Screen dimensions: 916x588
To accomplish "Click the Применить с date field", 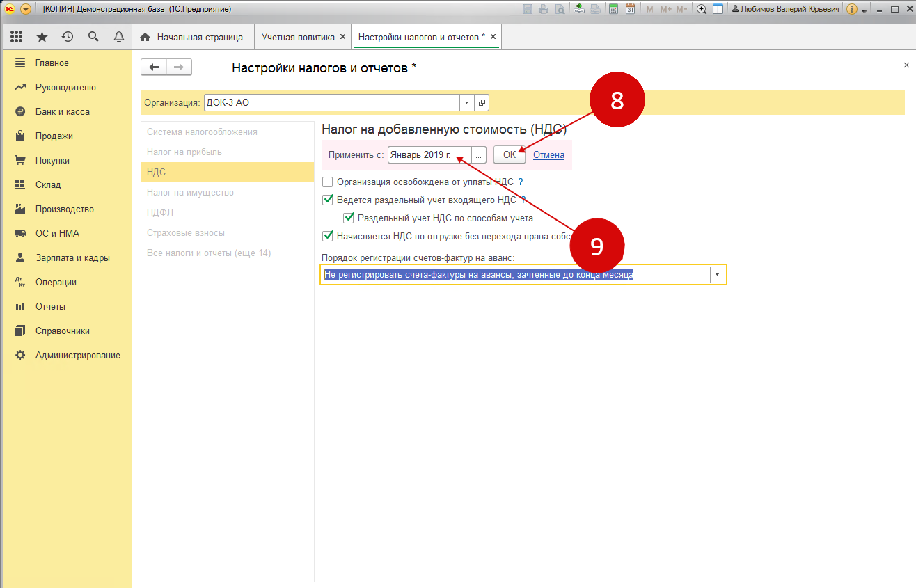I will click(429, 154).
